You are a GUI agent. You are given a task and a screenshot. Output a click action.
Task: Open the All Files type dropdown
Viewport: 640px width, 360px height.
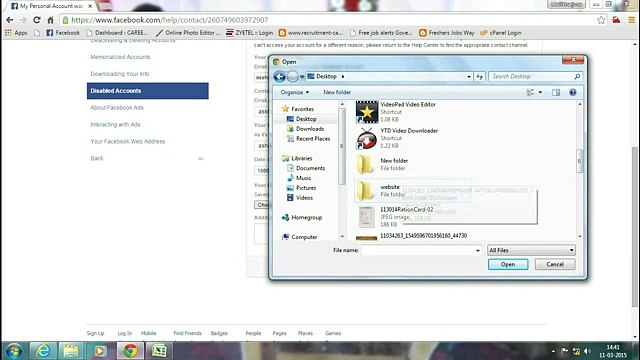531,250
